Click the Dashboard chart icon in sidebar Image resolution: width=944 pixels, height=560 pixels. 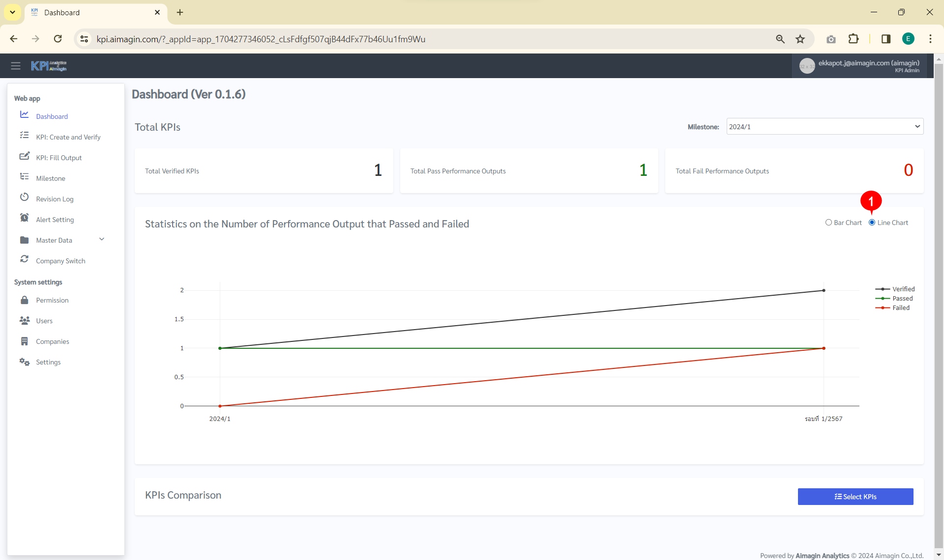coord(24,114)
